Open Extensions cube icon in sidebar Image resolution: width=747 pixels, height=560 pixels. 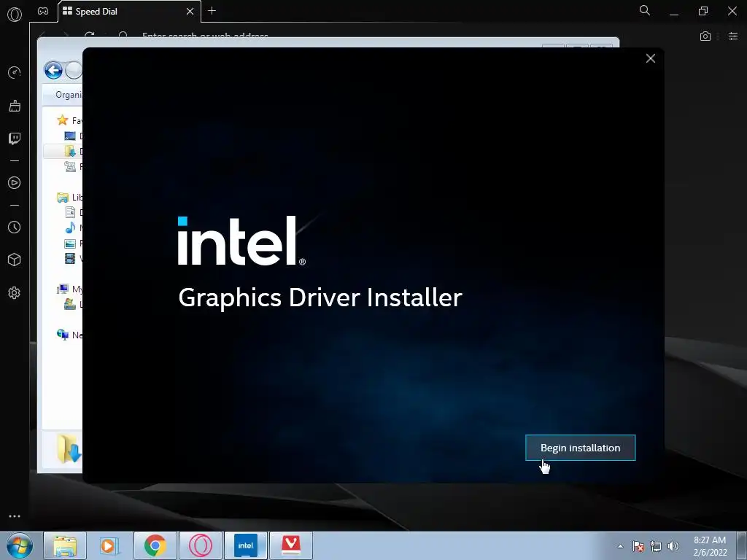click(x=15, y=260)
